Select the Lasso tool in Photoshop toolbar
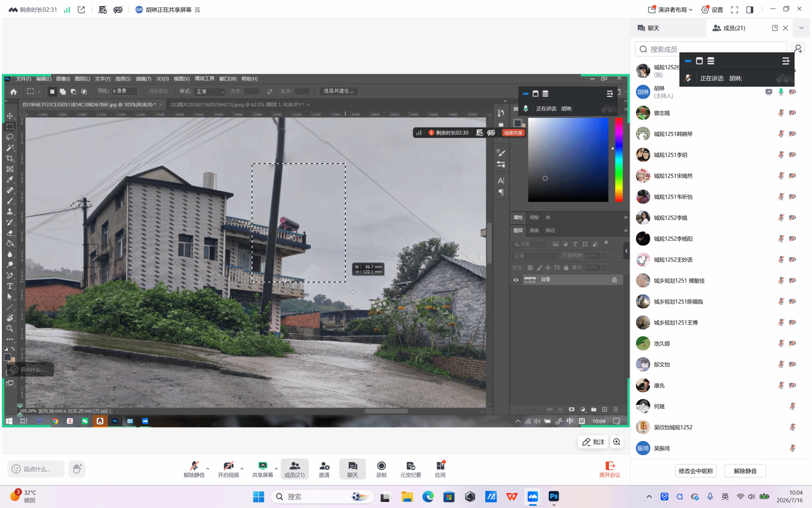The height and width of the screenshot is (508, 812). tap(10, 137)
